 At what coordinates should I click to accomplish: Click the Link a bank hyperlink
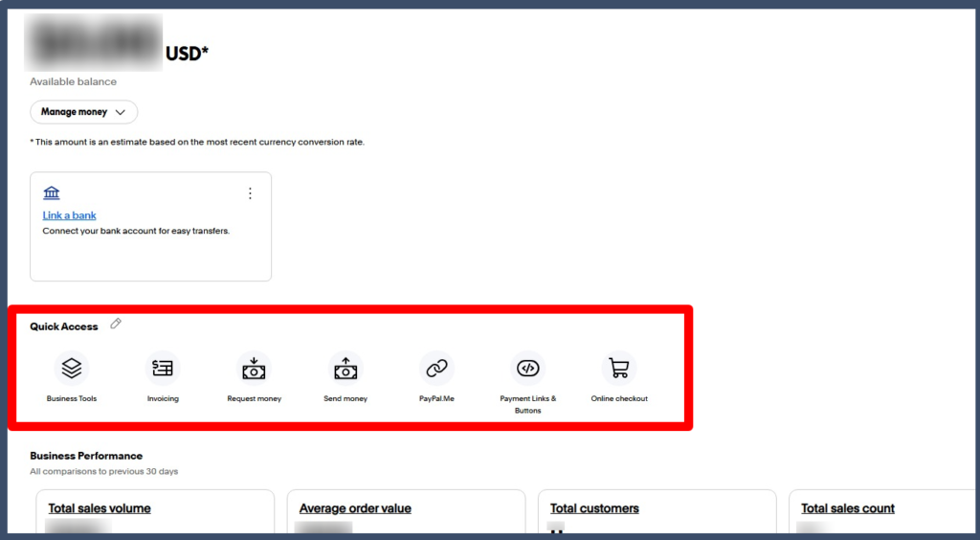pyautogui.click(x=70, y=215)
